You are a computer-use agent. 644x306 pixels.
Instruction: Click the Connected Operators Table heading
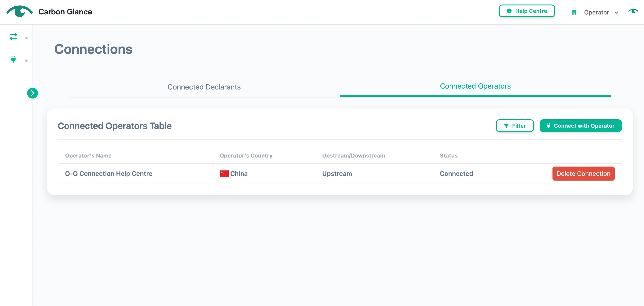[x=115, y=126]
